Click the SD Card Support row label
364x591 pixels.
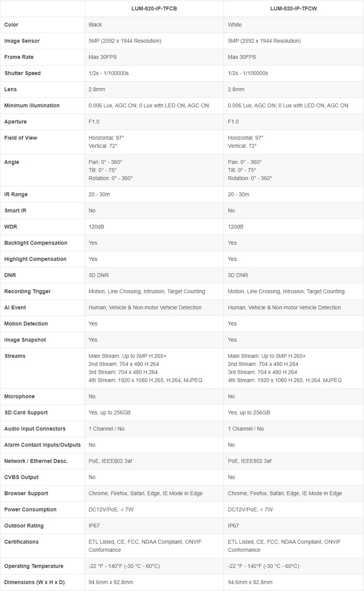[26, 412]
